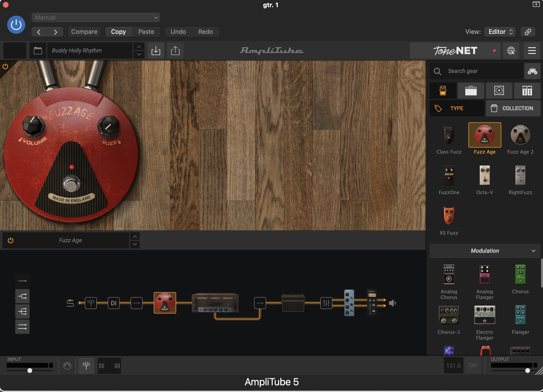
Task: Click the Undo button
Action: coord(178,32)
